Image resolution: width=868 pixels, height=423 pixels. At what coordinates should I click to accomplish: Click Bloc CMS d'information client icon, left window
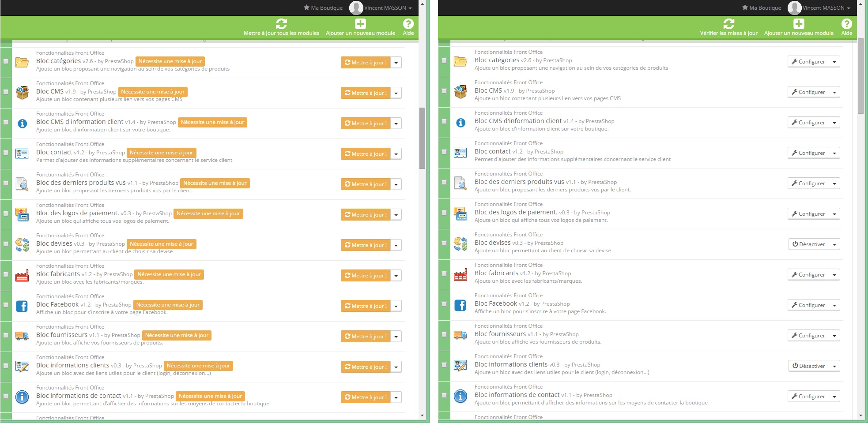(x=22, y=124)
